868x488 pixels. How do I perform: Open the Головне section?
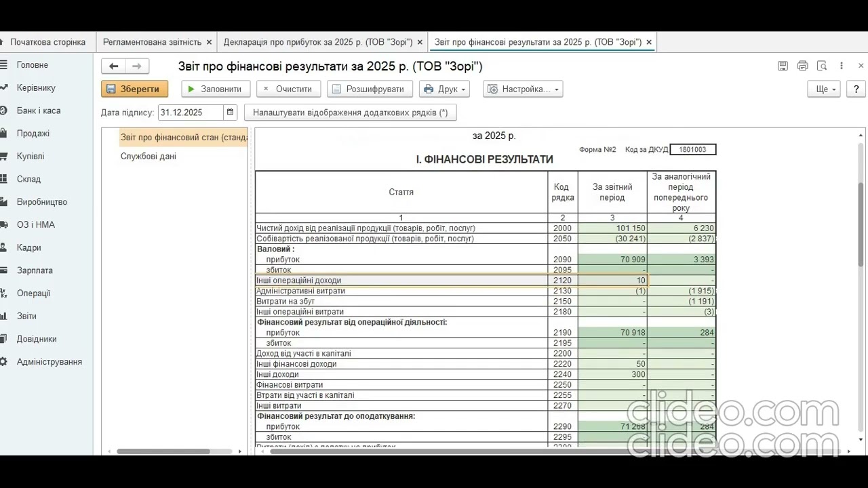coord(33,65)
